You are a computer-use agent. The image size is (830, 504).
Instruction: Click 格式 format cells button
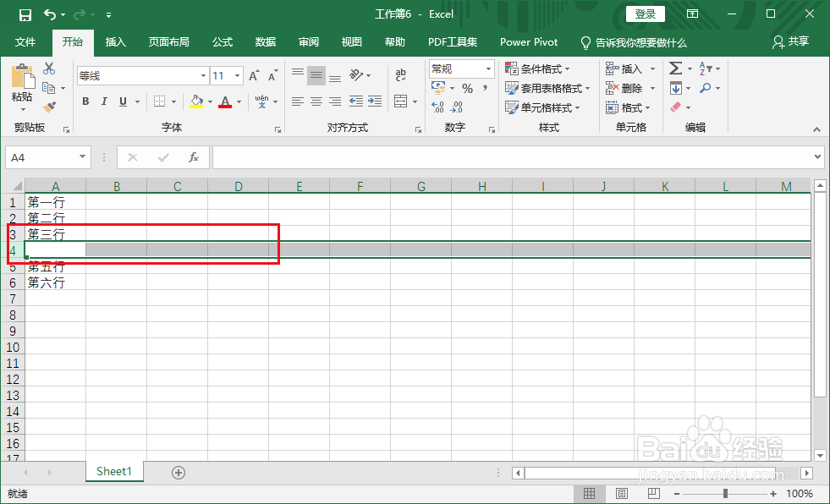point(627,108)
